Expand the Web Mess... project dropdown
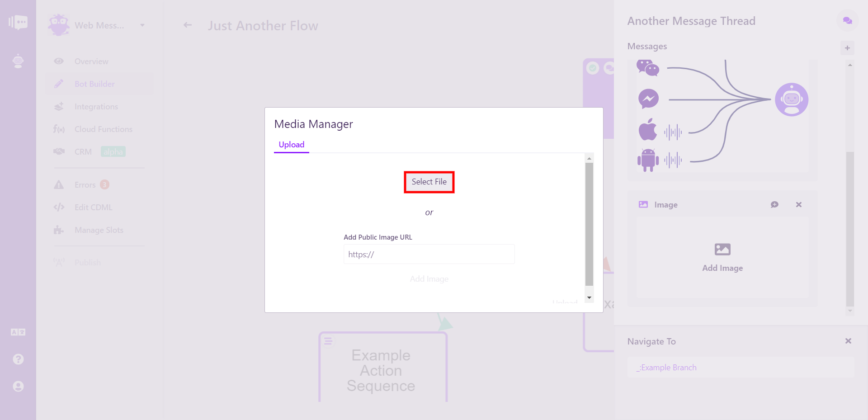 [x=142, y=25]
